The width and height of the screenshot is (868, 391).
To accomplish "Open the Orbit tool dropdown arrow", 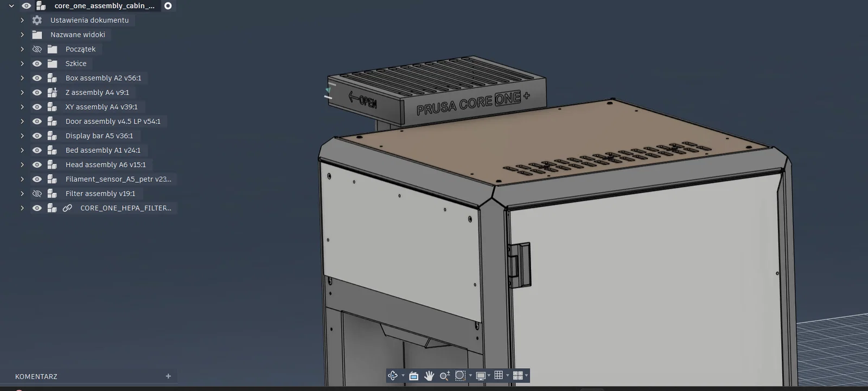I will click(x=403, y=376).
